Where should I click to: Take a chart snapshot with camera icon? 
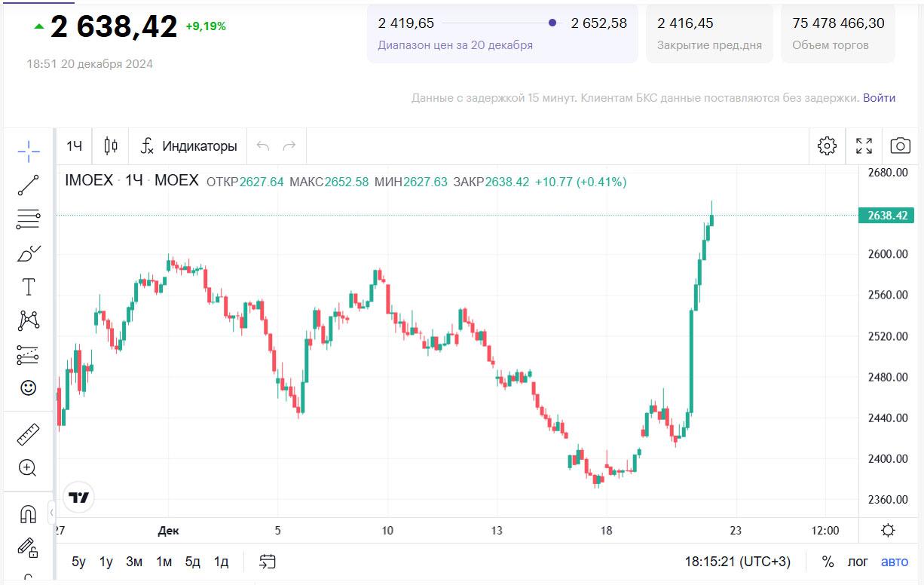click(x=900, y=146)
